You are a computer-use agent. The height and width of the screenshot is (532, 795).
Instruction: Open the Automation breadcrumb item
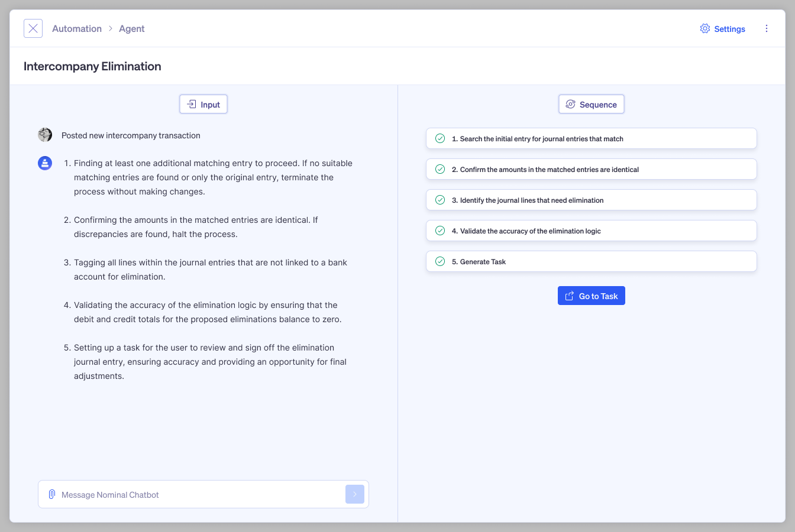tap(77, 28)
